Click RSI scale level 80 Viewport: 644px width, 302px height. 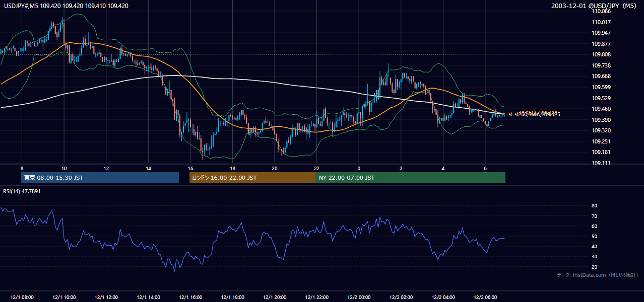click(595, 206)
